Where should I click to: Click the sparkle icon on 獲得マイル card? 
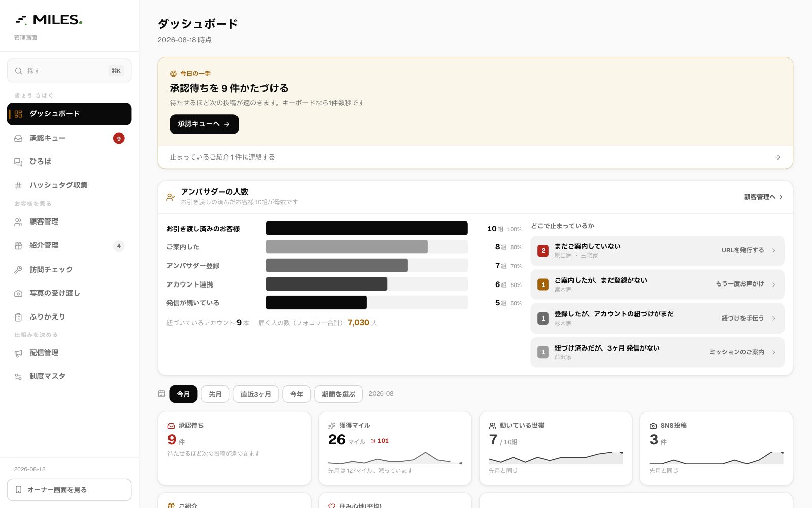[x=332, y=426]
